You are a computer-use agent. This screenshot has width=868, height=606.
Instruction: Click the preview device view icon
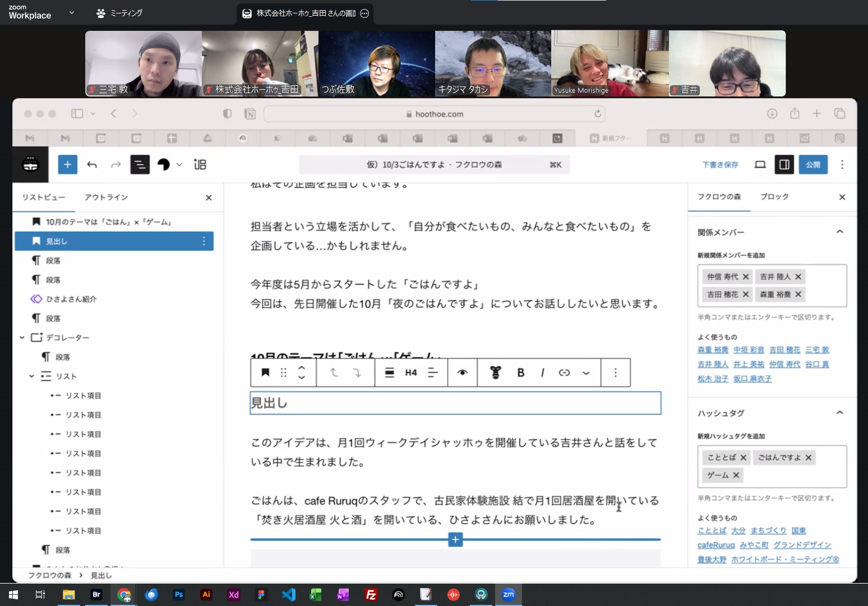tap(760, 164)
